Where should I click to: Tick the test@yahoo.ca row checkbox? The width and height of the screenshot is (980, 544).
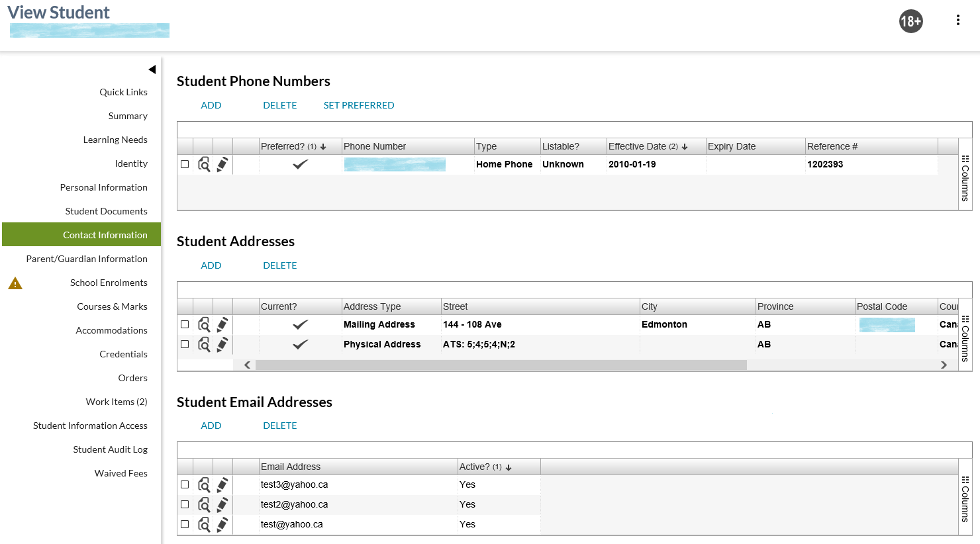pos(185,524)
